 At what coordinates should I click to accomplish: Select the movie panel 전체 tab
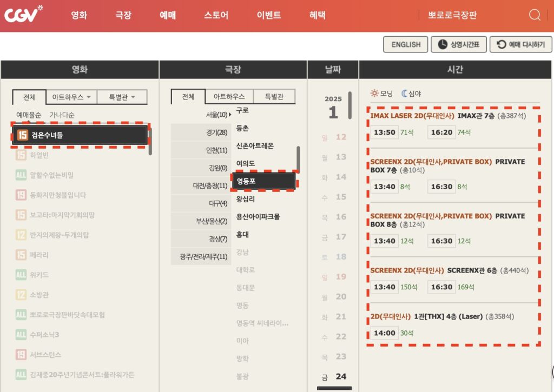tap(29, 97)
